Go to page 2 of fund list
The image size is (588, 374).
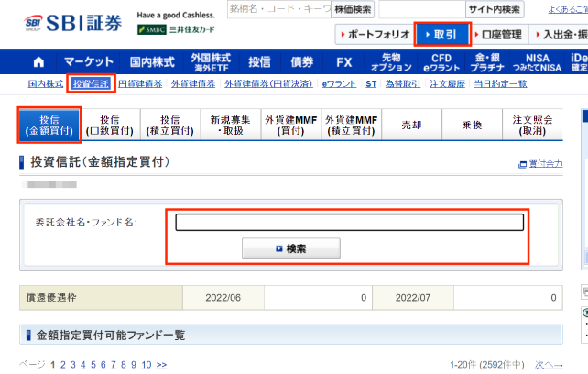[x=63, y=365]
